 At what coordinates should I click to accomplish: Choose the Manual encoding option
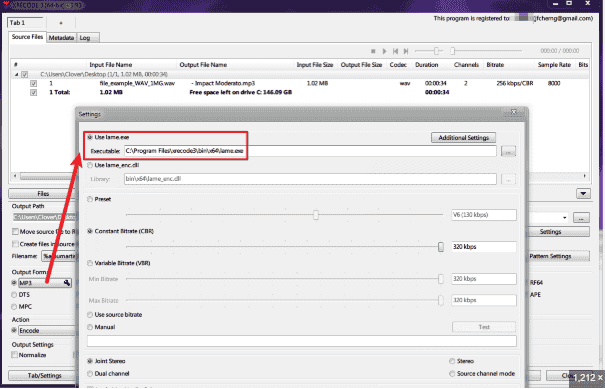tap(90, 327)
